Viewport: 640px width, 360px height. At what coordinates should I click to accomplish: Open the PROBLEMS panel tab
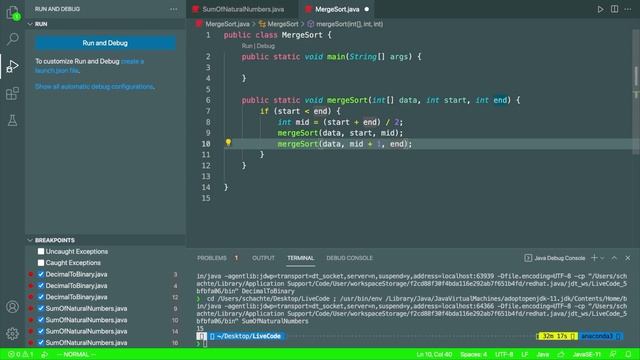(212, 258)
